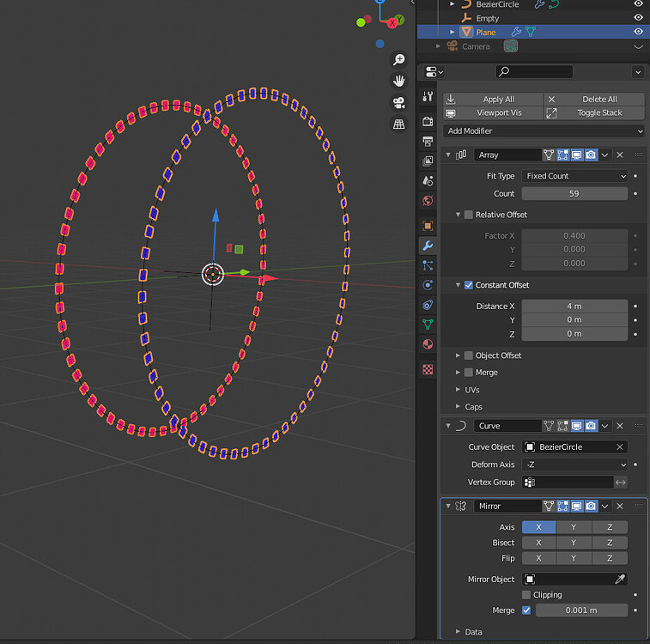650x644 pixels.
Task: Toggle Mirror modifier edit mode icon
Action: pyautogui.click(x=562, y=506)
